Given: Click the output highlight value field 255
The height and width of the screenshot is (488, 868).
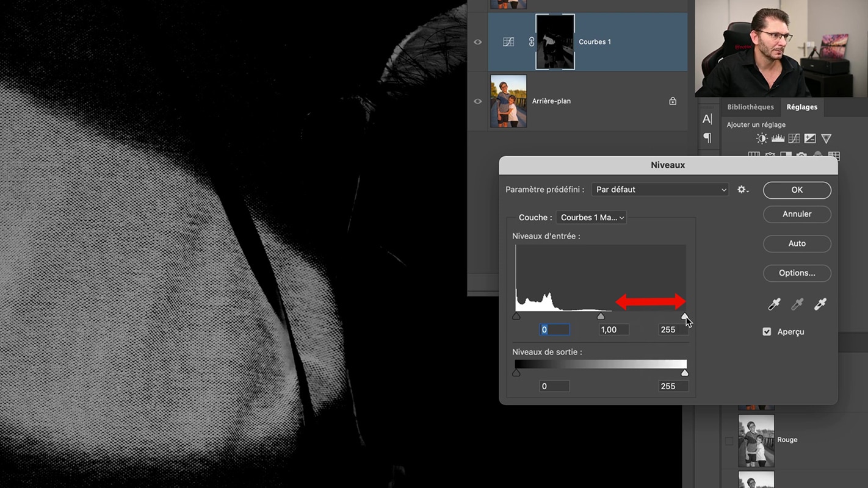Looking at the screenshot, I should pyautogui.click(x=673, y=386).
